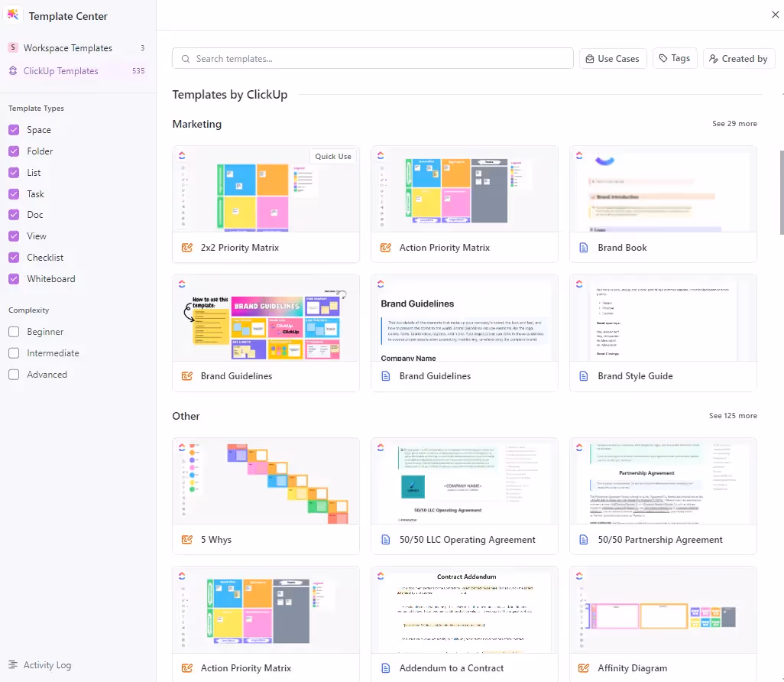Click doc icon beside Brand Style Guide
This screenshot has height=682, width=784.
585,376
